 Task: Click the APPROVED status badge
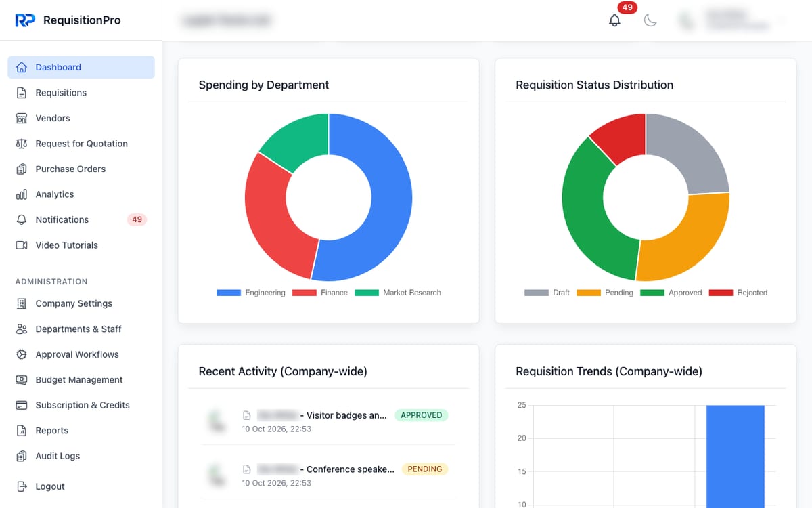421,415
